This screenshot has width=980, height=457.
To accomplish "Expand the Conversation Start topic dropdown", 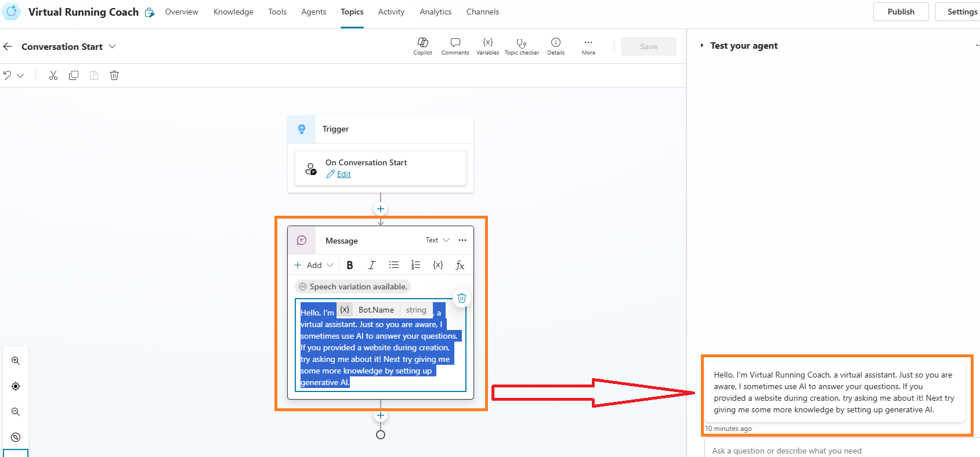I will tap(113, 46).
